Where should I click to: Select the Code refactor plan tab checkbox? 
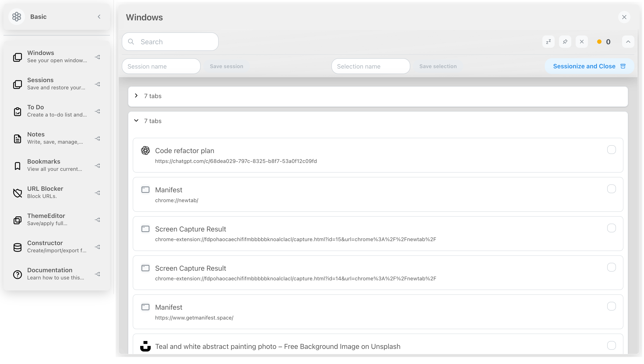pos(611,150)
